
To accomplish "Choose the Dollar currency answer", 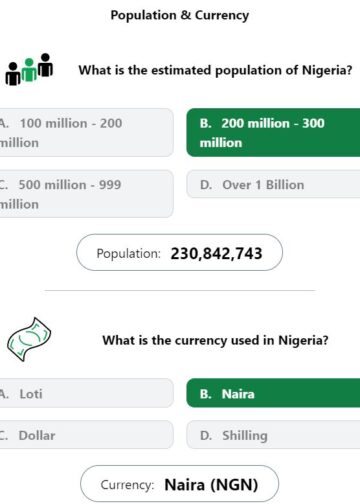I will (86, 435).
